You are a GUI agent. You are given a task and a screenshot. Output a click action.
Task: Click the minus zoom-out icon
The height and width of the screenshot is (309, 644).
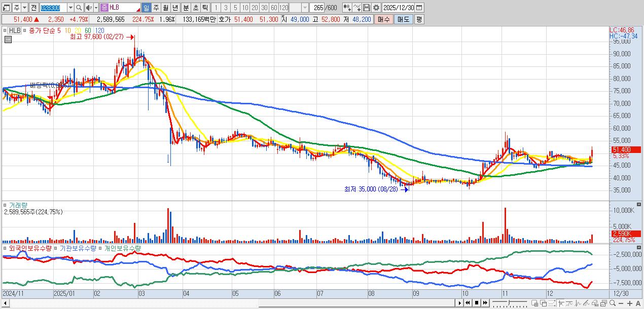click(x=621, y=303)
